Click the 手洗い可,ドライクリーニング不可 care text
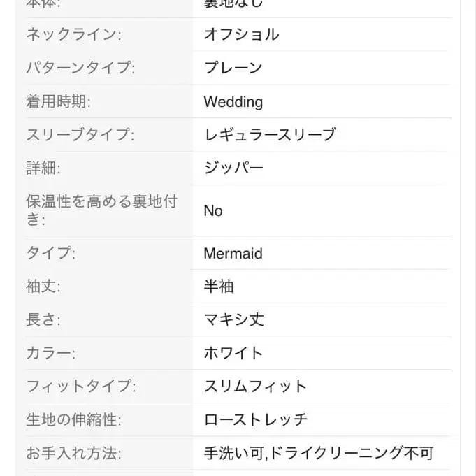 click(318, 454)
